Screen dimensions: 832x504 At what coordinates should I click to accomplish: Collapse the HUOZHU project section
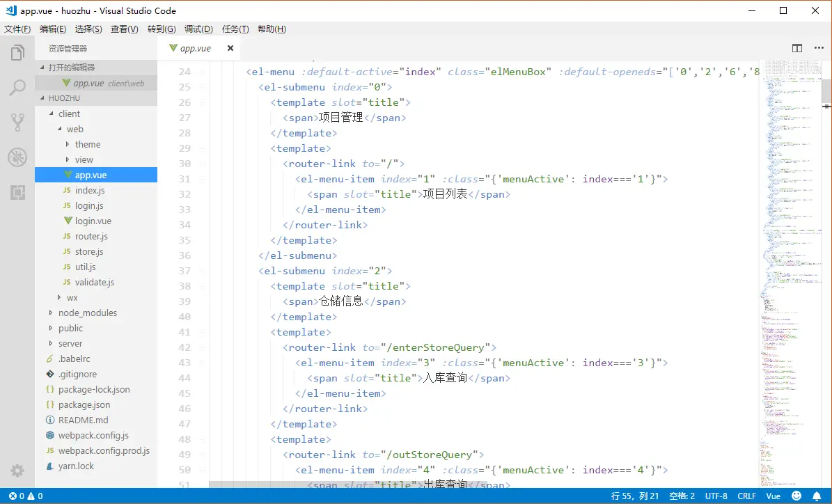96,98
